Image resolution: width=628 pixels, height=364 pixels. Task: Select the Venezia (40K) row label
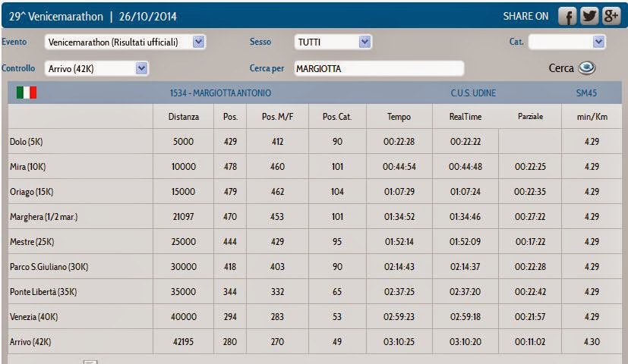[33, 317]
